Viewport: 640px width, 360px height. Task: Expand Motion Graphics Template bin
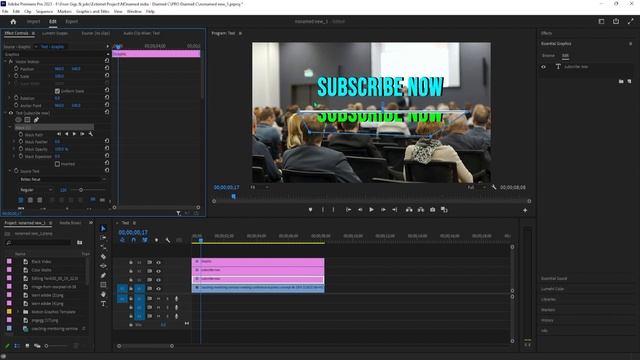(18, 311)
